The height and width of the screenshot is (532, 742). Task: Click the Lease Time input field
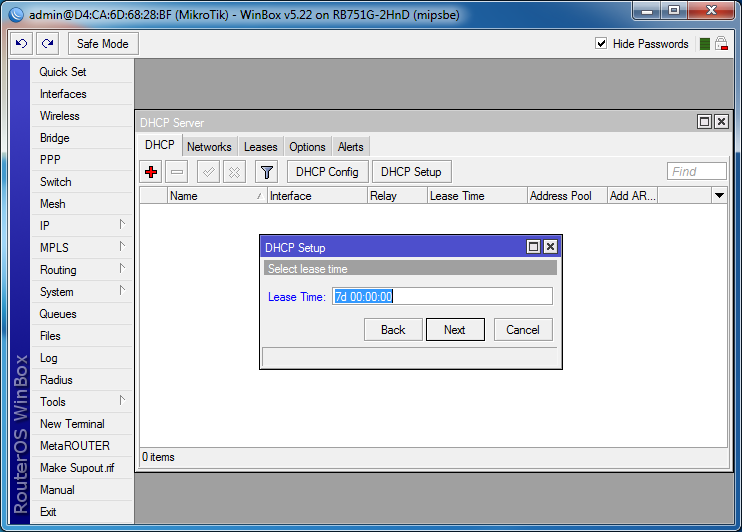pos(442,297)
